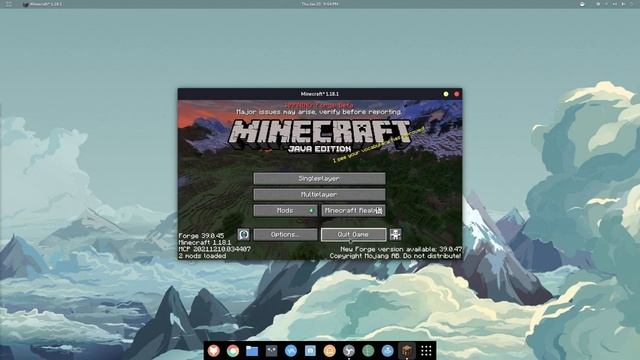
Task: Open the Language globe icon button
Action: pyautogui.click(x=244, y=234)
